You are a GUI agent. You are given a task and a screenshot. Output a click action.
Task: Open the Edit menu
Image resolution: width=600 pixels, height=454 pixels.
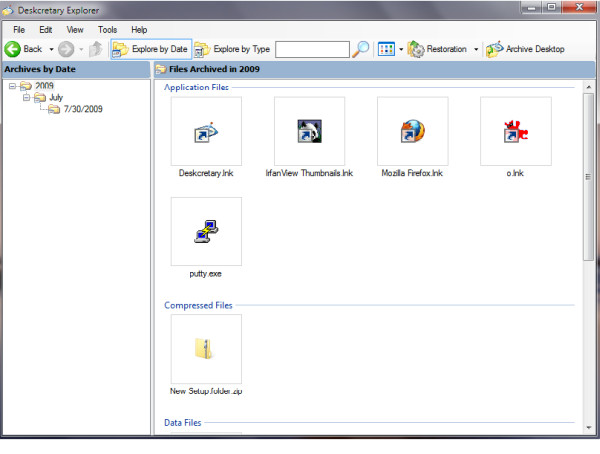46,30
